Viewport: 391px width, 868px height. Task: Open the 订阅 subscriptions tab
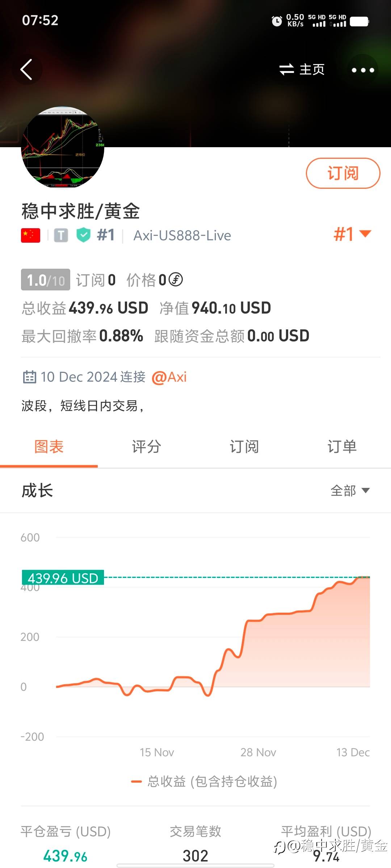pyautogui.click(x=244, y=447)
